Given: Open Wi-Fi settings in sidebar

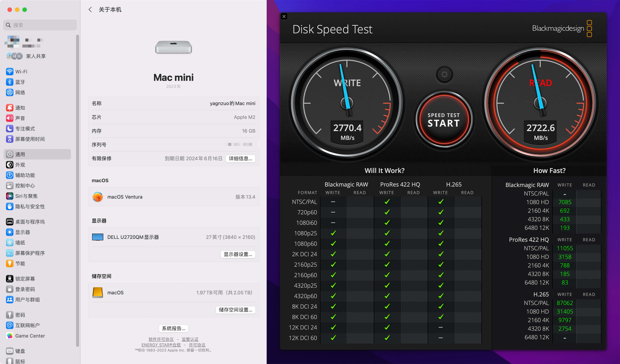Looking at the screenshot, I should pos(21,72).
